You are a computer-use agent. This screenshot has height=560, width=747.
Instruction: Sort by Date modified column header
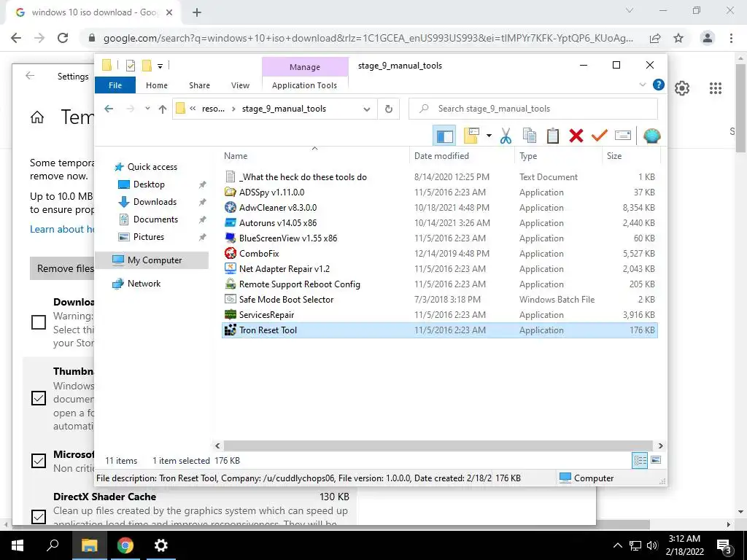[462, 156]
